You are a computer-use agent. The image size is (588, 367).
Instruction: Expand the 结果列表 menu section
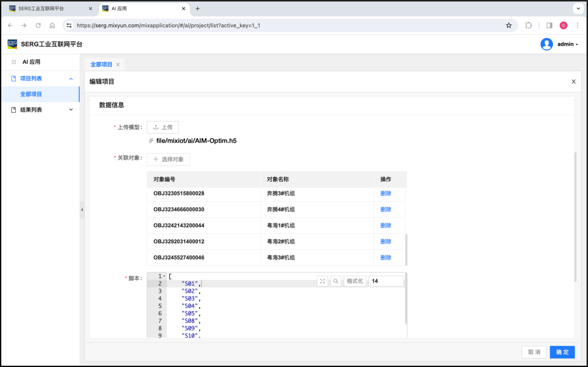point(71,110)
